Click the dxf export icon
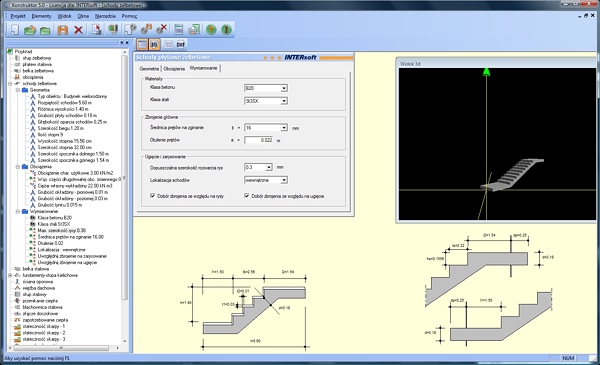 pos(181,44)
